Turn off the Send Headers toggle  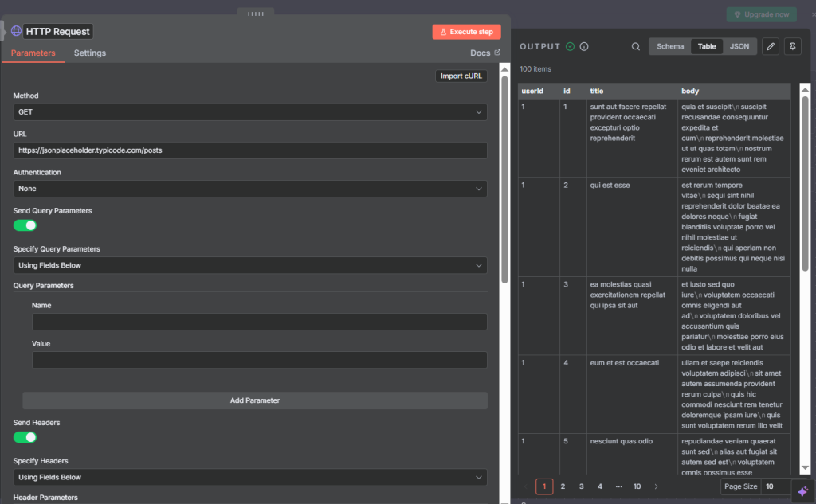click(25, 437)
